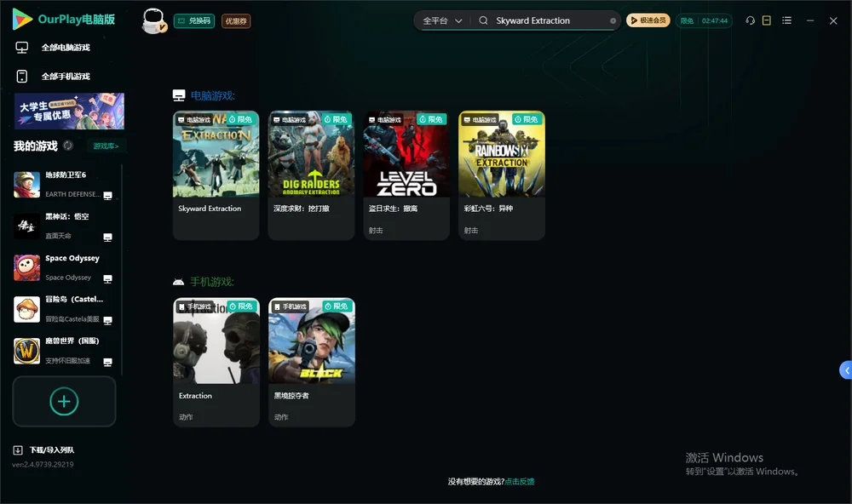Image resolution: width=852 pixels, height=504 pixels.
Task: Click the yellow mini-window mode icon
Action: tap(767, 20)
